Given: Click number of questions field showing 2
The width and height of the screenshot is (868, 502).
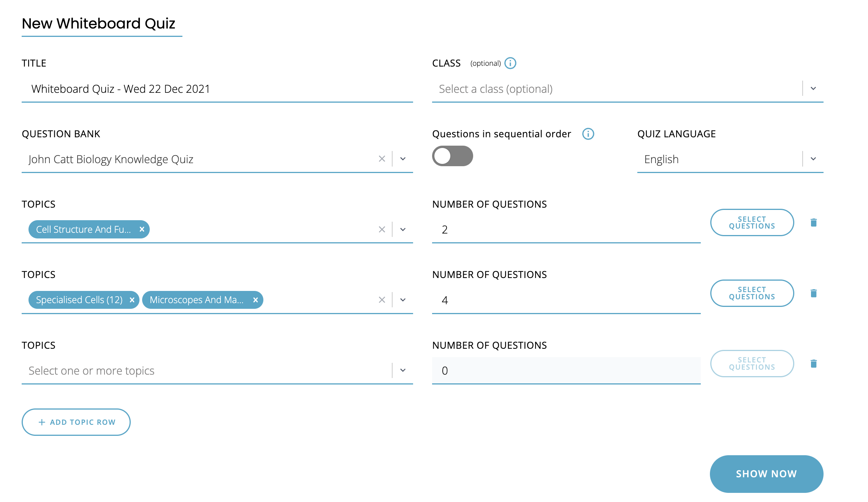Looking at the screenshot, I should click(566, 230).
